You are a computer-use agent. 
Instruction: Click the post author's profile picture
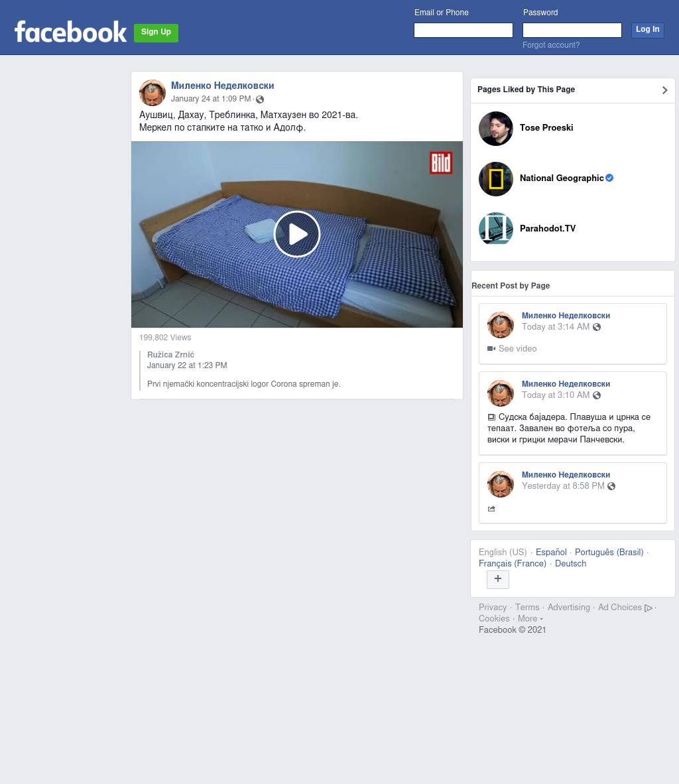coord(153,94)
